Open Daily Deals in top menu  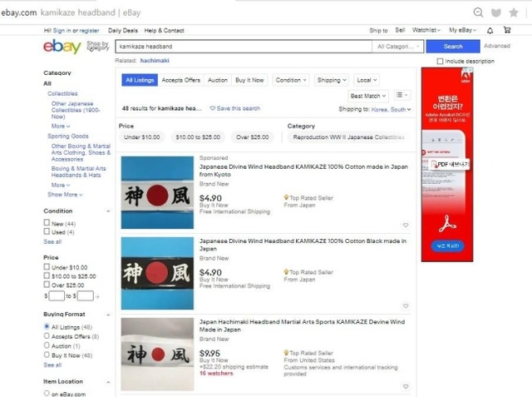click(123, 31)
